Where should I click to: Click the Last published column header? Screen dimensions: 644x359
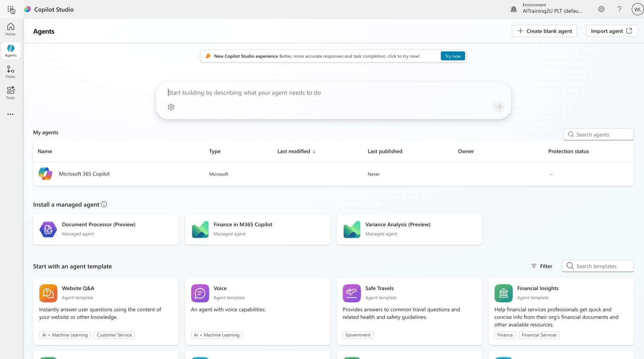(385, 151)
